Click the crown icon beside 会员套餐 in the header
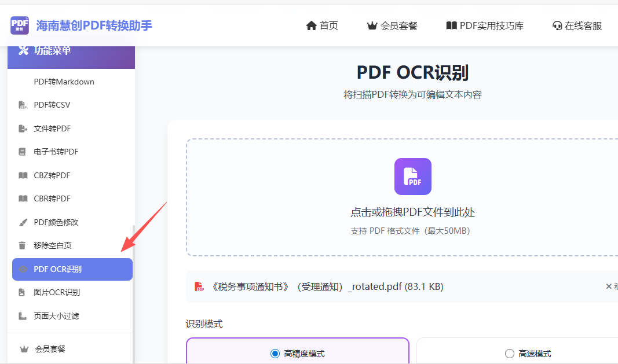The height and width of the screenshot is (364, 618). pyautogui.click(x=372, y=26)
